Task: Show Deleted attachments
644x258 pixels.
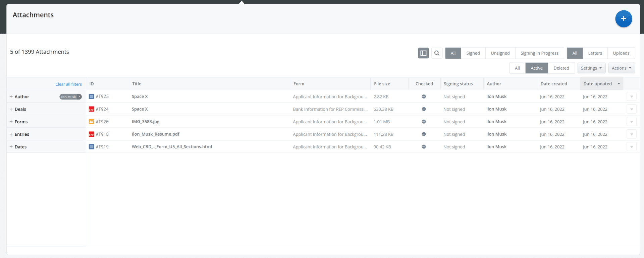Action: tap(561, 68)
